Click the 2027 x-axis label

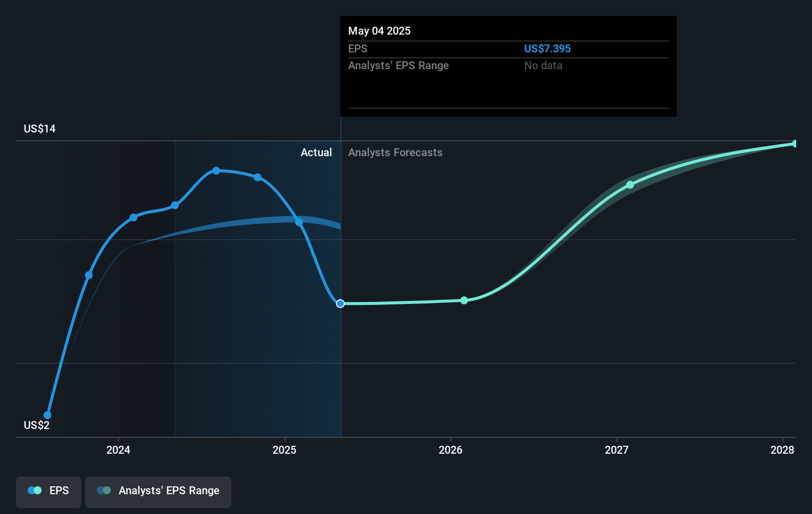click(x=617, y=450)
